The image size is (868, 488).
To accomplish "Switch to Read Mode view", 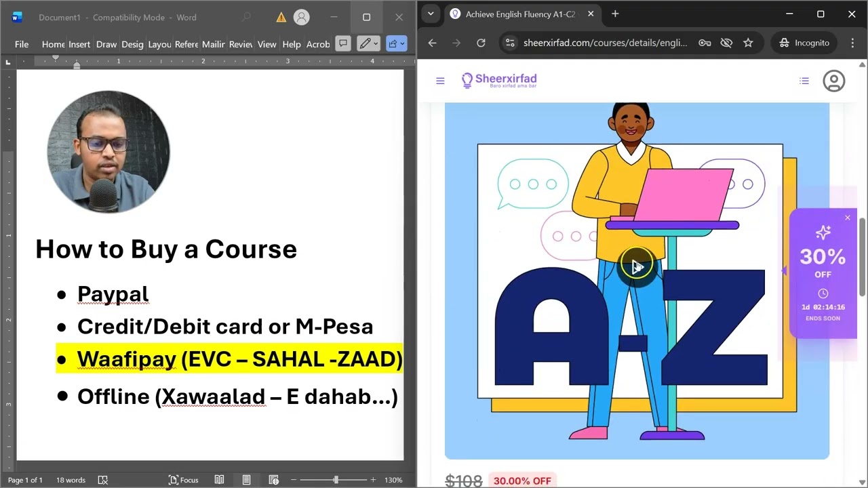I will (219, 480).
